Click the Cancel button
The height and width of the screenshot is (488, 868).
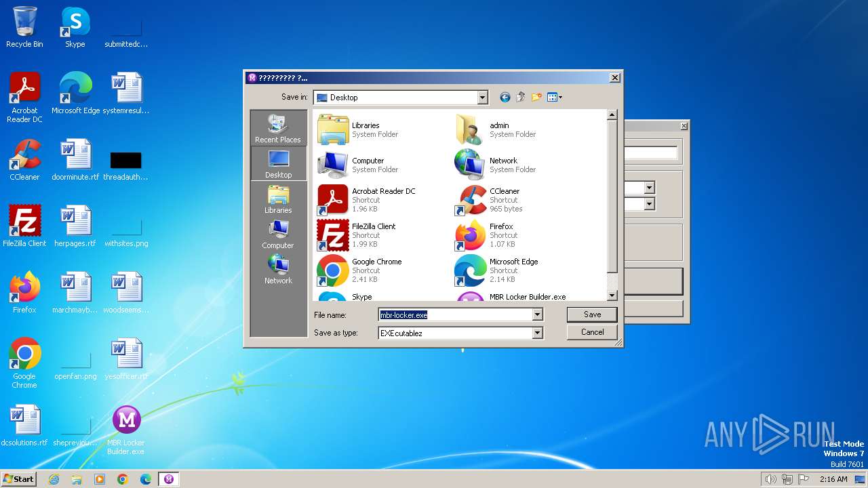click(592, 332)
